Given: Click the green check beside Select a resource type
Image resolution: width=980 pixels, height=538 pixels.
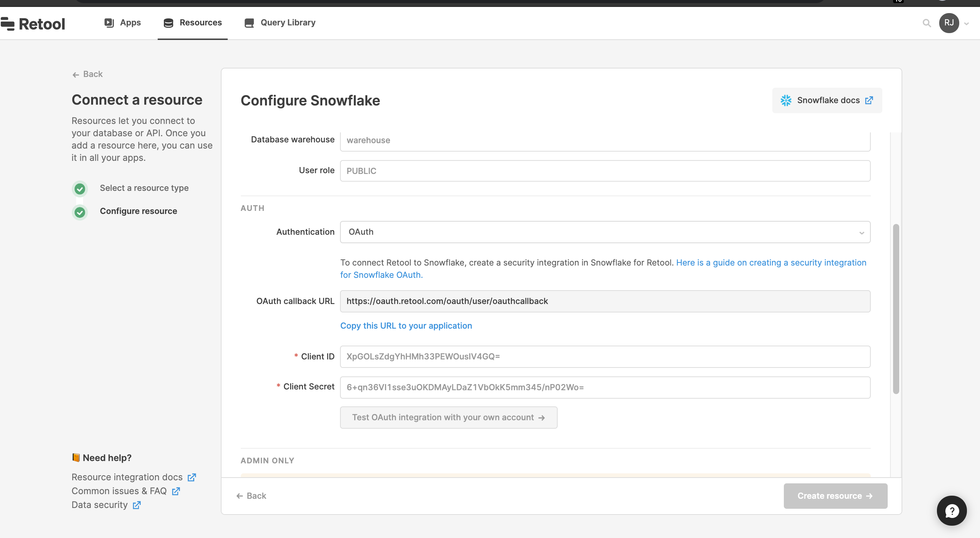Looking at the screenshot, I should (x=80, y=189).
